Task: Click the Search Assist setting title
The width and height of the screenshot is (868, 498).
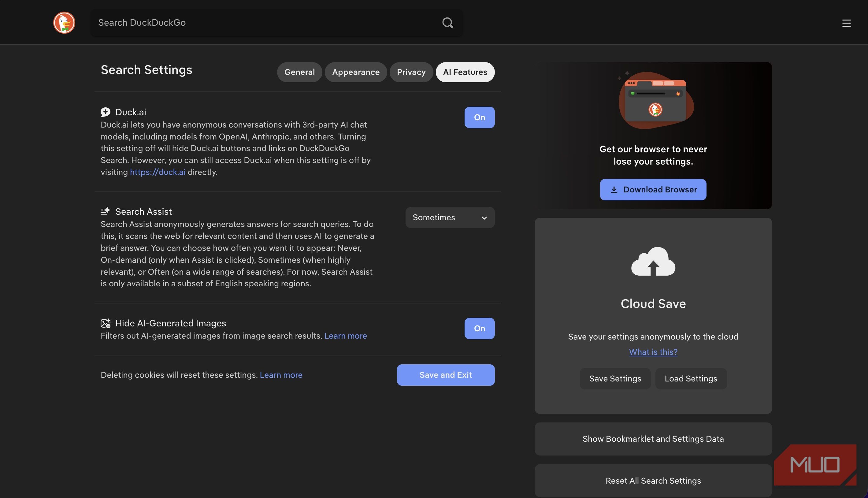Action: point(143,211)
